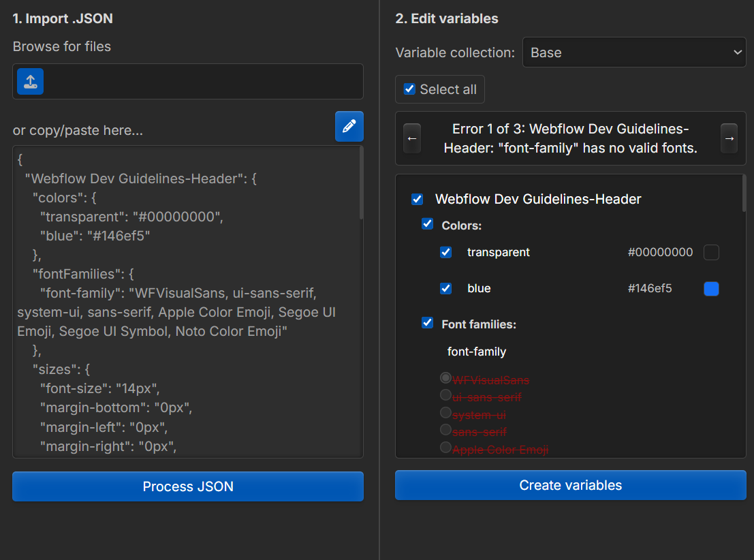Click the upload file icon button
The width and height of the screenshot is (754, 560).
(30, 81)
